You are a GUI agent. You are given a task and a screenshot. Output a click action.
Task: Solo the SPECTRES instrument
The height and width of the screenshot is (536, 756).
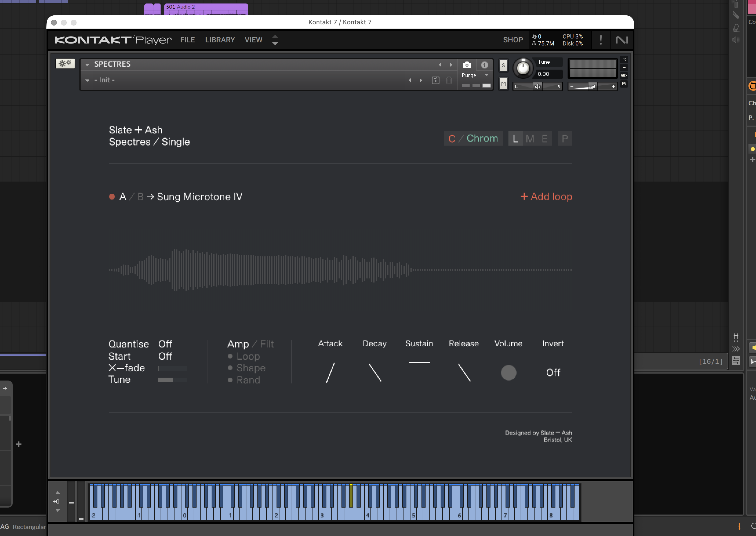pyautogui.click(x=503, y=65)
